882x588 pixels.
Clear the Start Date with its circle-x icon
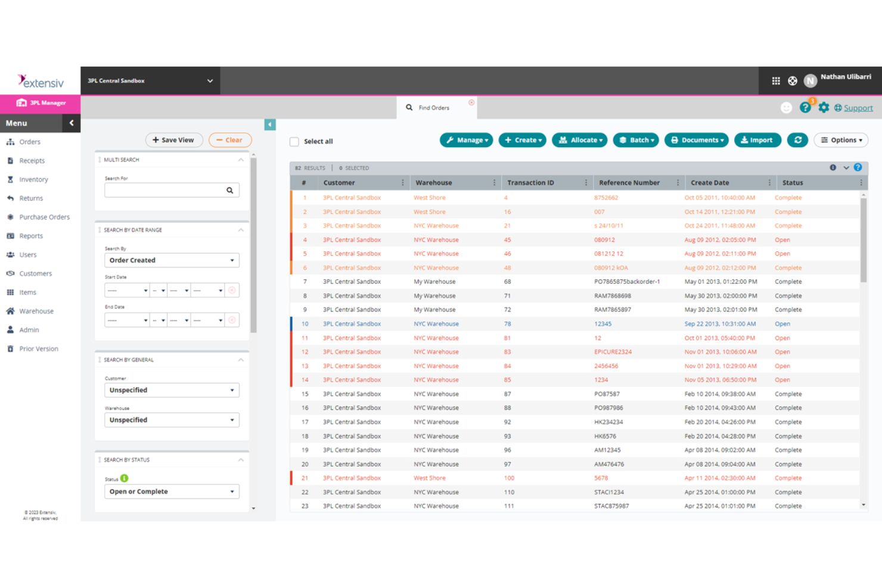(232, 290)
